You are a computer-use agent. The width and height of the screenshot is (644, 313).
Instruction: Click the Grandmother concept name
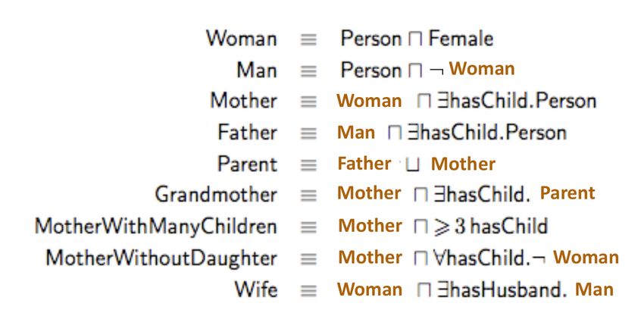(x=216, y=195)
